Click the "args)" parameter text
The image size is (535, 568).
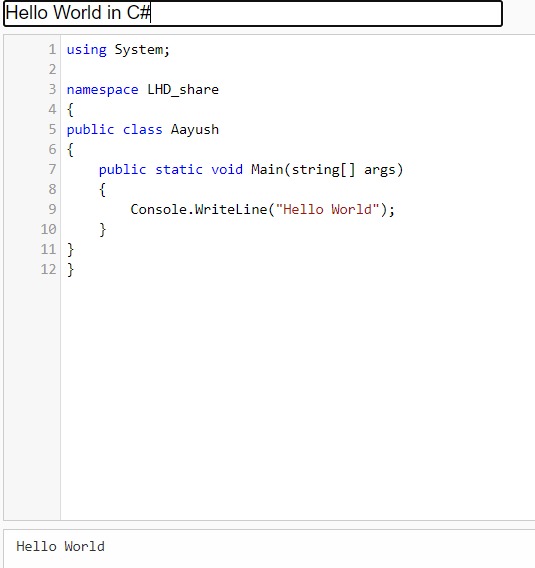coord(384,170)
